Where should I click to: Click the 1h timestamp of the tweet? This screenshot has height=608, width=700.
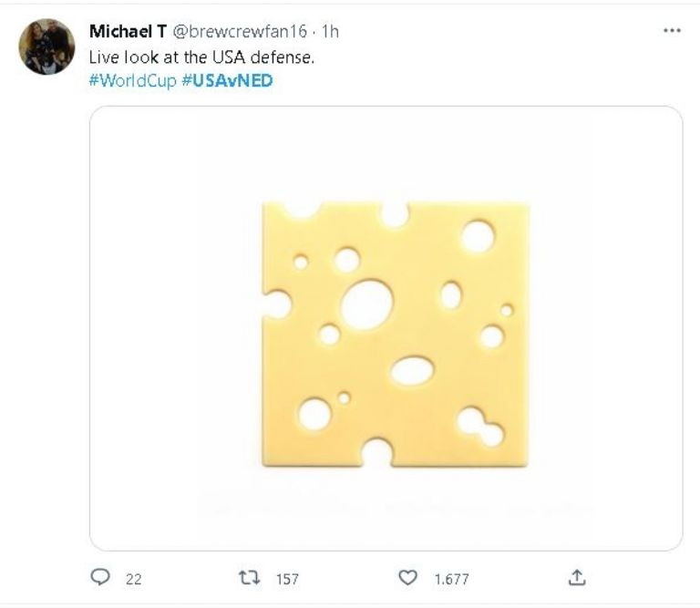331,32
